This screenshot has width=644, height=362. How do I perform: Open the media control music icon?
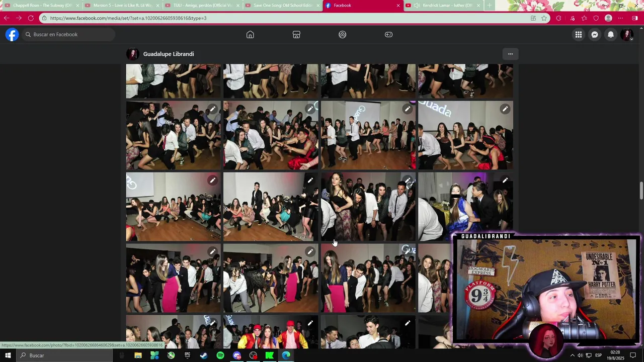point(573,18)
